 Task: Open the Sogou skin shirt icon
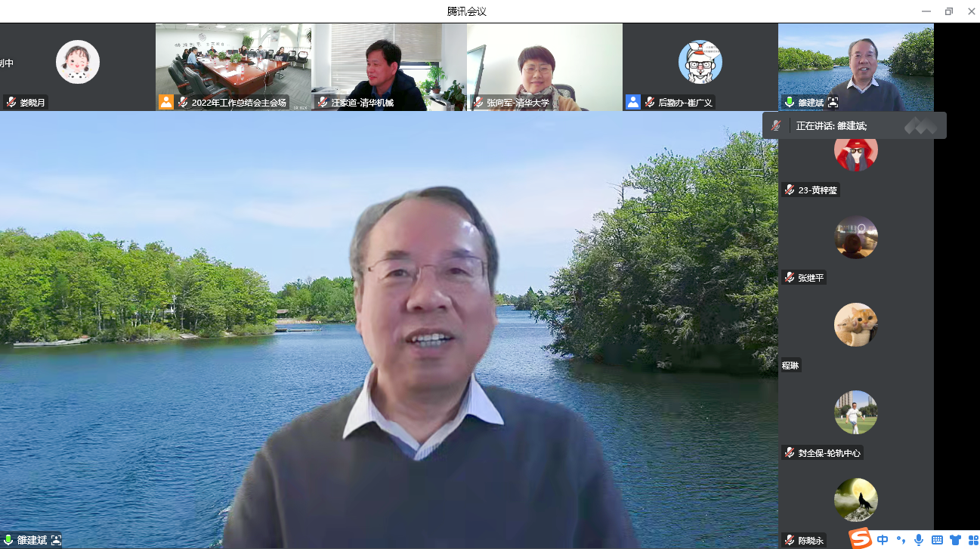pos(955,540)
